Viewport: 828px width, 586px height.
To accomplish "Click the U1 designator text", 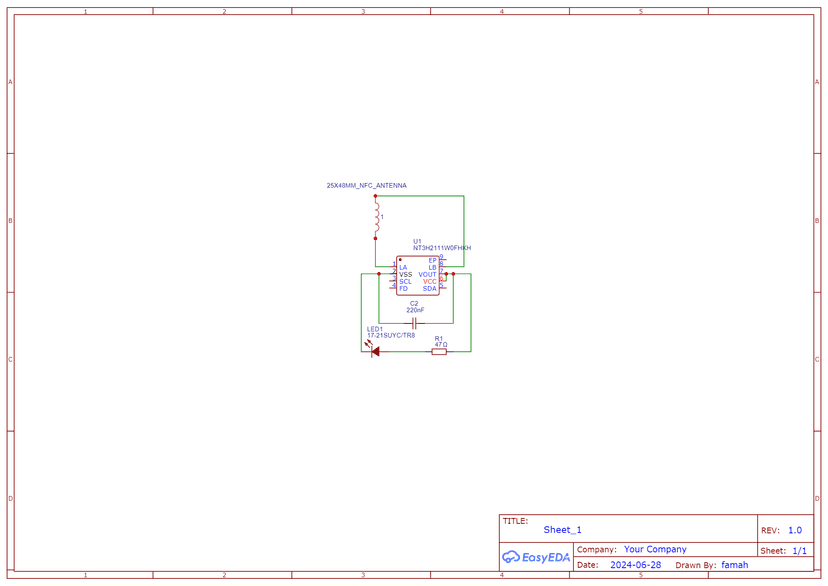I will [x=417, y=241].
